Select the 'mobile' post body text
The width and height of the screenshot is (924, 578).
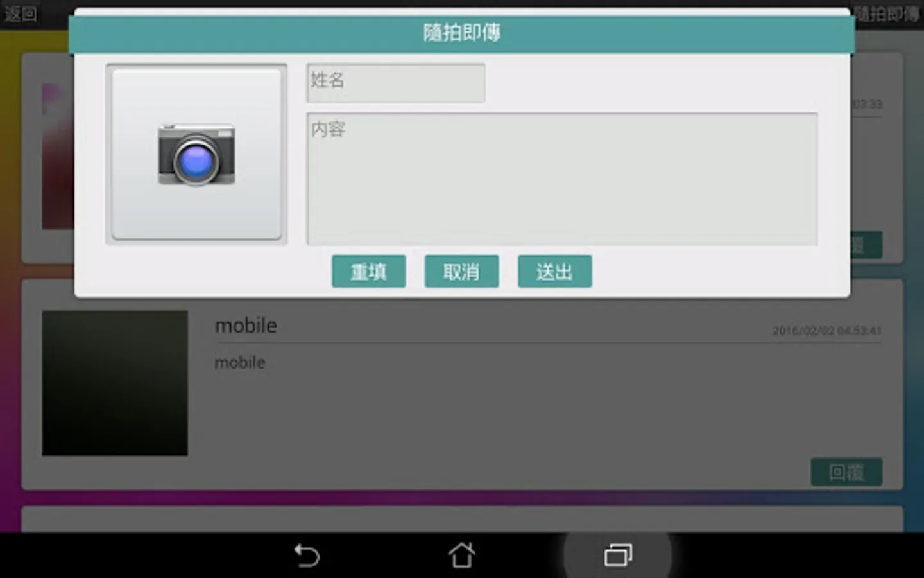[240, 363]
